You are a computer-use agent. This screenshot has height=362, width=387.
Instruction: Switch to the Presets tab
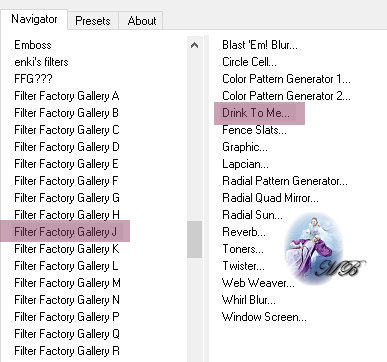93,21
